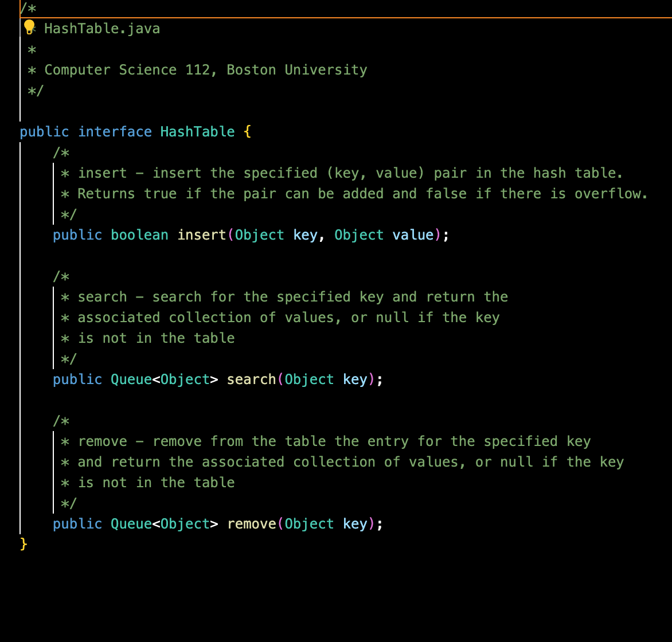
Task: Click the boolean return type on insert line
Action: click(x=139, y=234)
